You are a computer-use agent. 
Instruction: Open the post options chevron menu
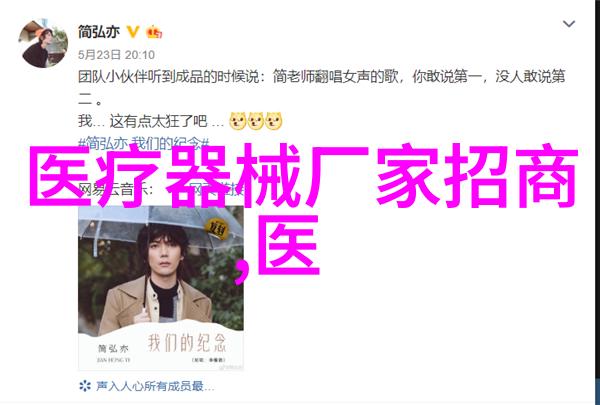[569, 24]
